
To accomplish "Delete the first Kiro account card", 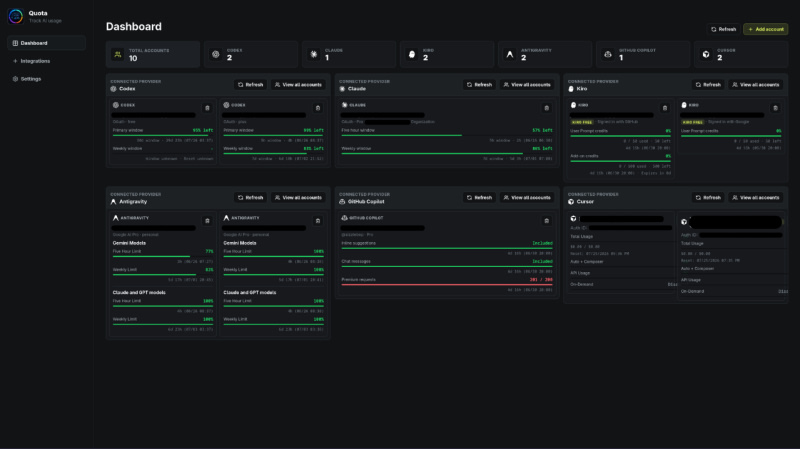I will tap(665, 108).
